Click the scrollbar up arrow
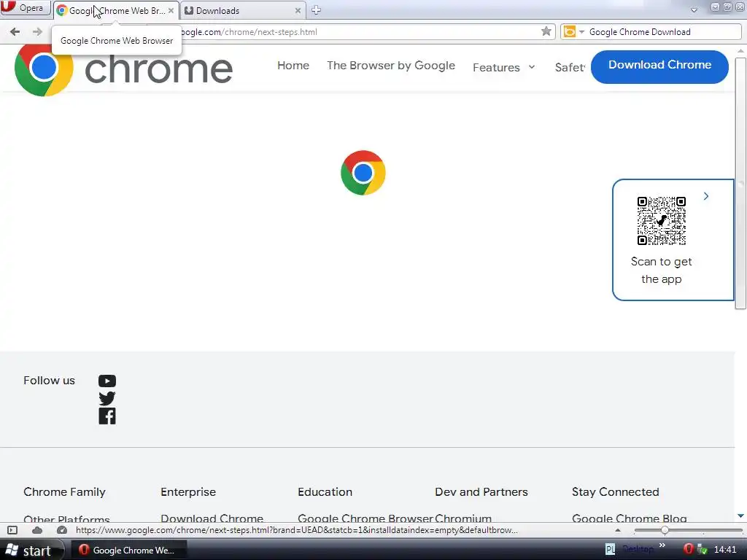The image size is (747, 560). click(x=740, y=50)
